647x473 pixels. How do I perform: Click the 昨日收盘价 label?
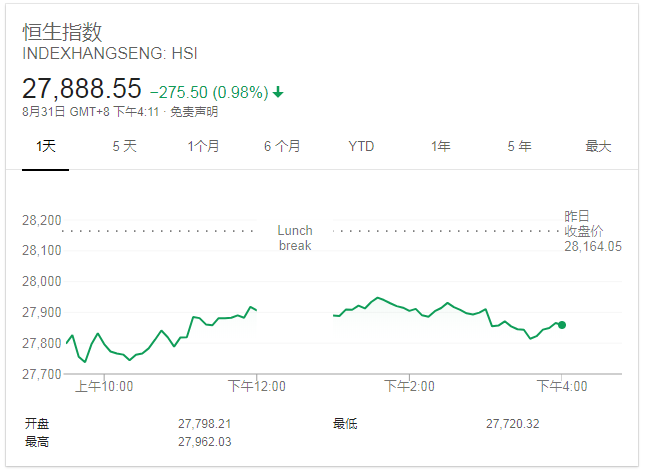click(x=583, y=223)
